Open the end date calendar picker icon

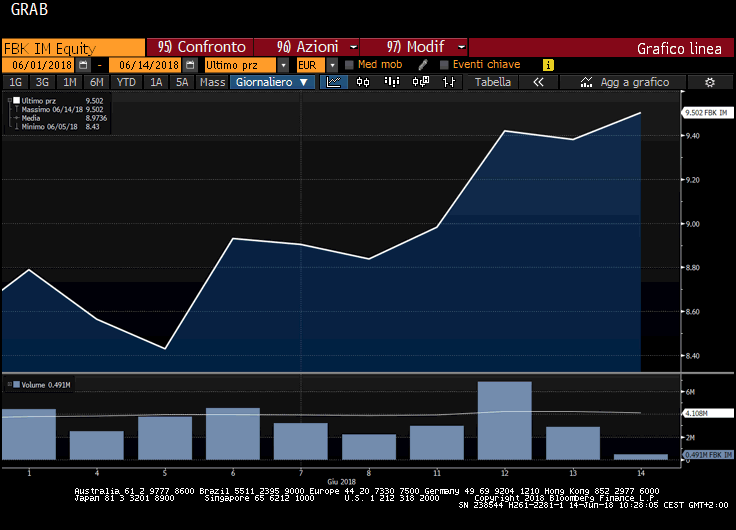190,65
